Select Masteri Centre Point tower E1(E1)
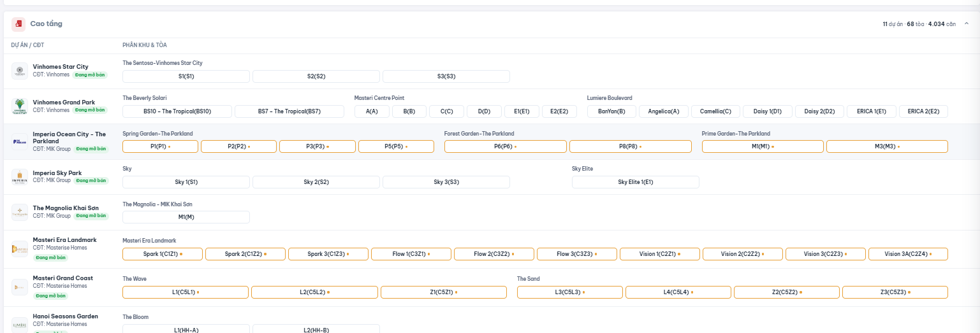Image resolution: width=980 pixels, height=333 pixels. tap(522, 111)
